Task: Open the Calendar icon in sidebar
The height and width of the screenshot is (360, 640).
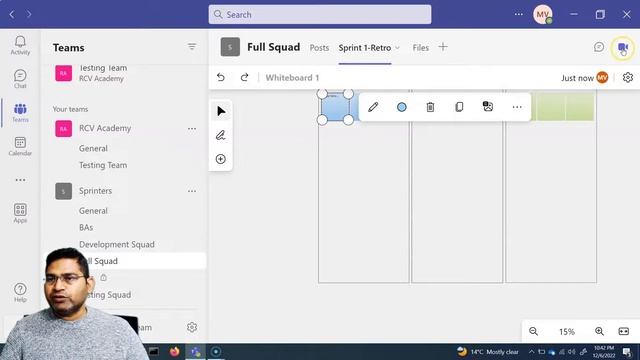Action: tap(20, 146)
